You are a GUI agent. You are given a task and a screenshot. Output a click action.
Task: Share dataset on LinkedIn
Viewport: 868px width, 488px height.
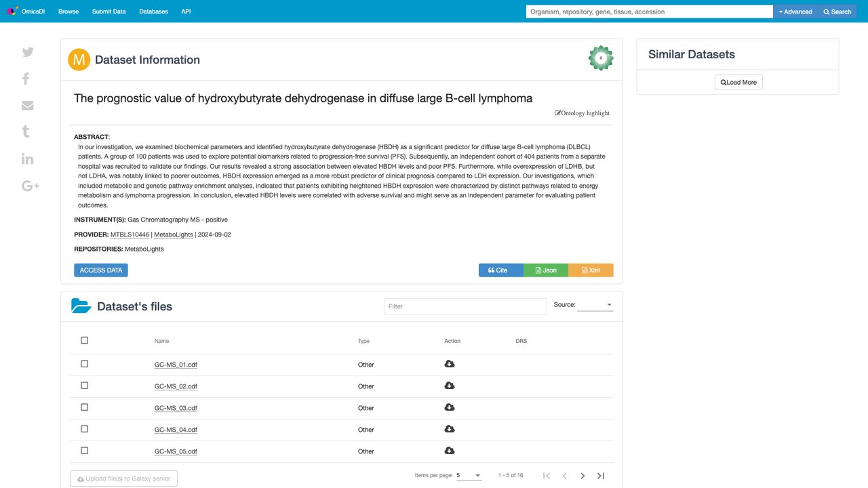pyautogui.click(x=28, y=159)
